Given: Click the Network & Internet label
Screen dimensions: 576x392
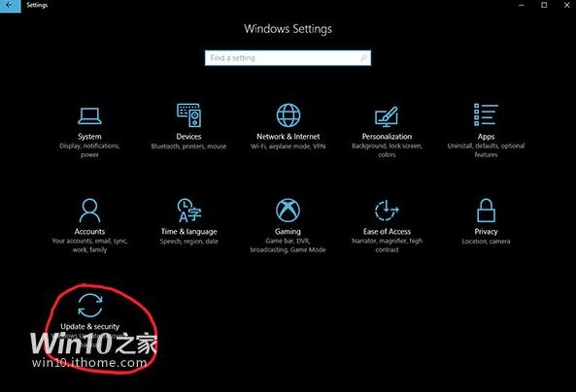Looking at the screenshot, I should 288,137.
